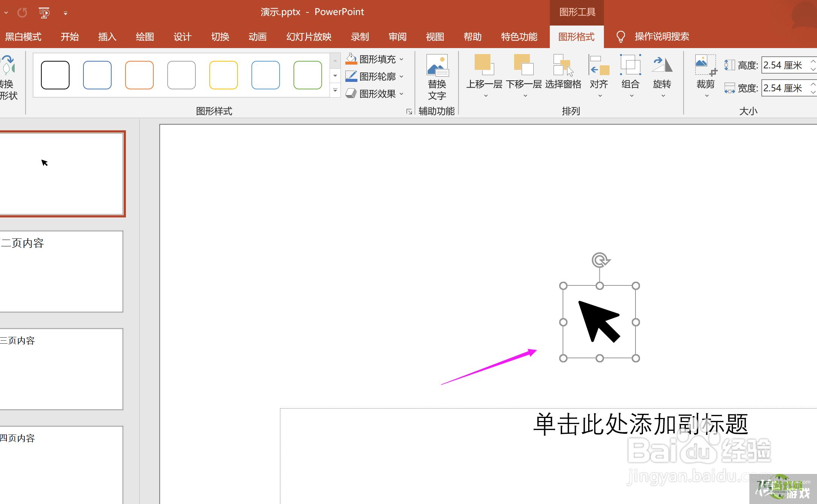
Task: Expand the 上移一层 dropdown arrow
Action: 486,96
